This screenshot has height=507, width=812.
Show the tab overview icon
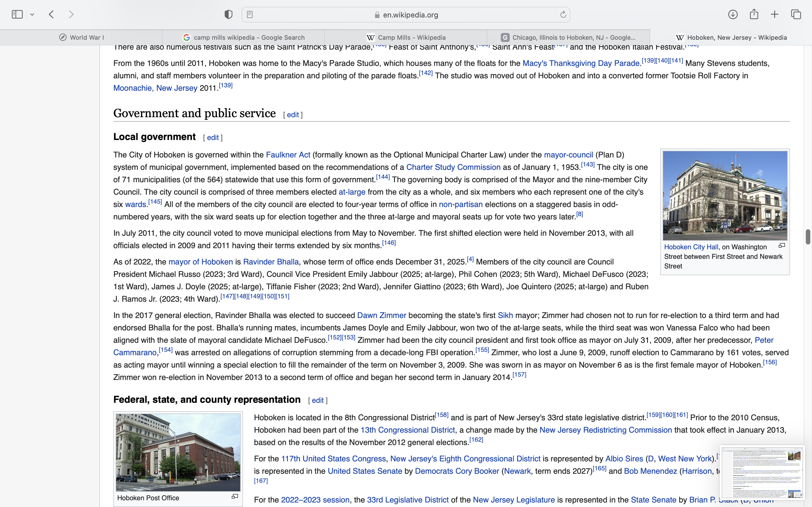tap(796, 14)
